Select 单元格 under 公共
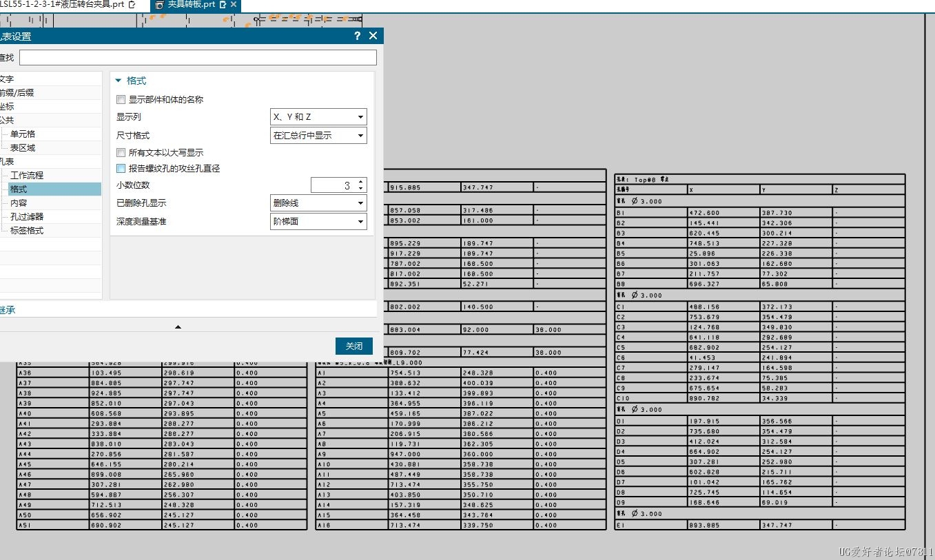935x560 pixels. (23, 134)
